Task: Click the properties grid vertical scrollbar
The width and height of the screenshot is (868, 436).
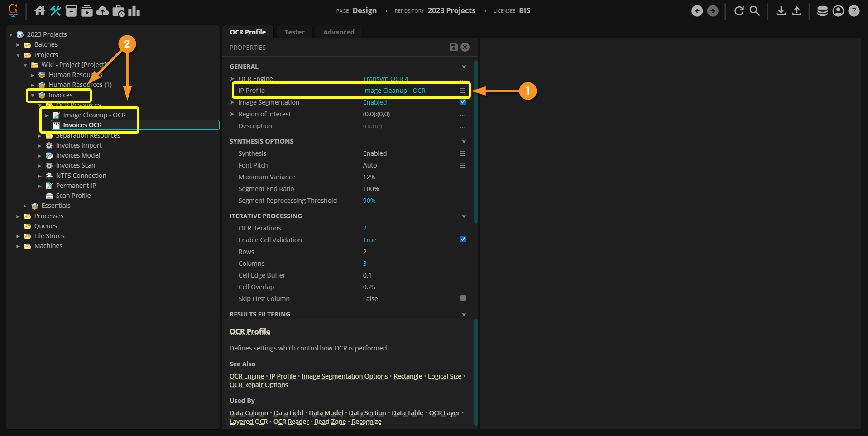Action: coord(475,142)
